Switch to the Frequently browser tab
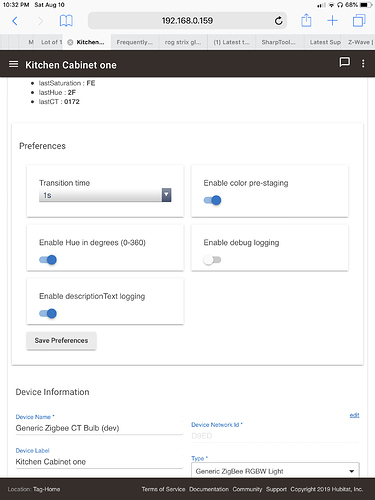The width and height of the screenshot is (375, 500). [135, 42]
